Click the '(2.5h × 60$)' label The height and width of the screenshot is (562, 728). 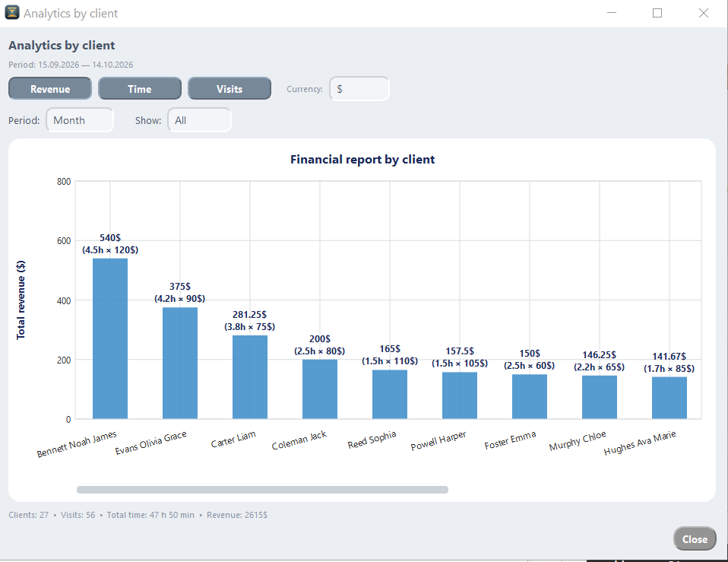coord(530,366)
